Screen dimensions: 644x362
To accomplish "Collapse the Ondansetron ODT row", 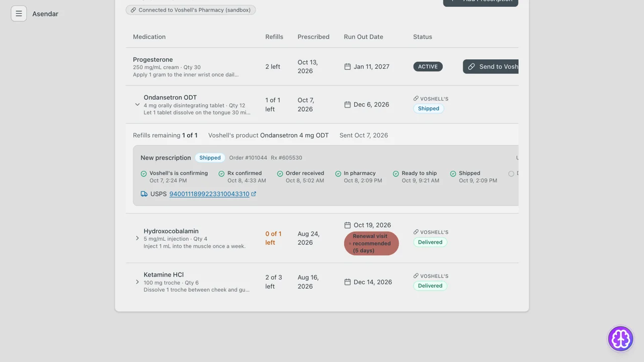I will coord(137,105).
